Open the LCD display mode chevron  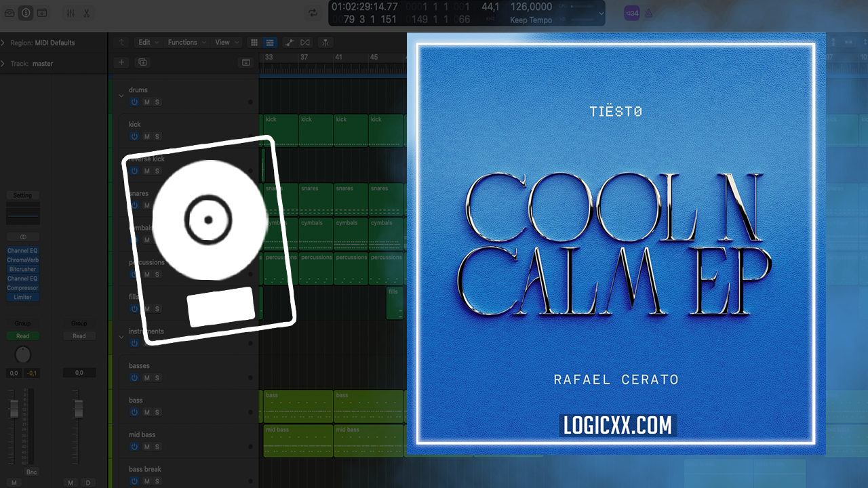(601, 13)
